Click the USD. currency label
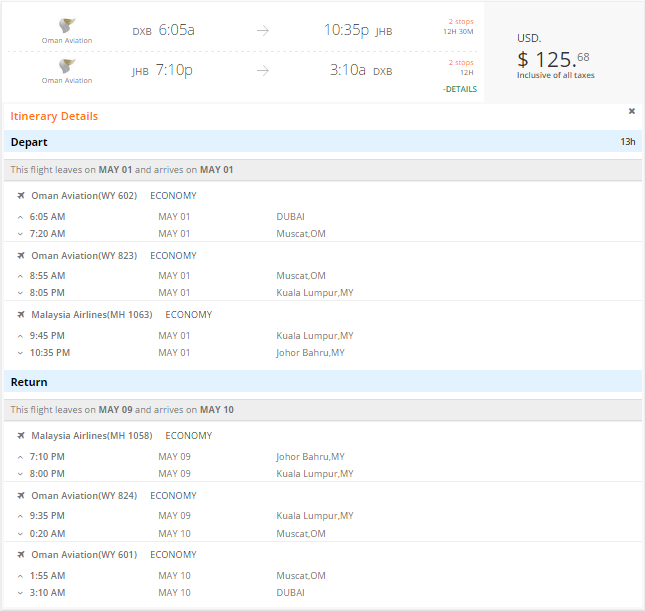645x611 pixels. [529, 38]
